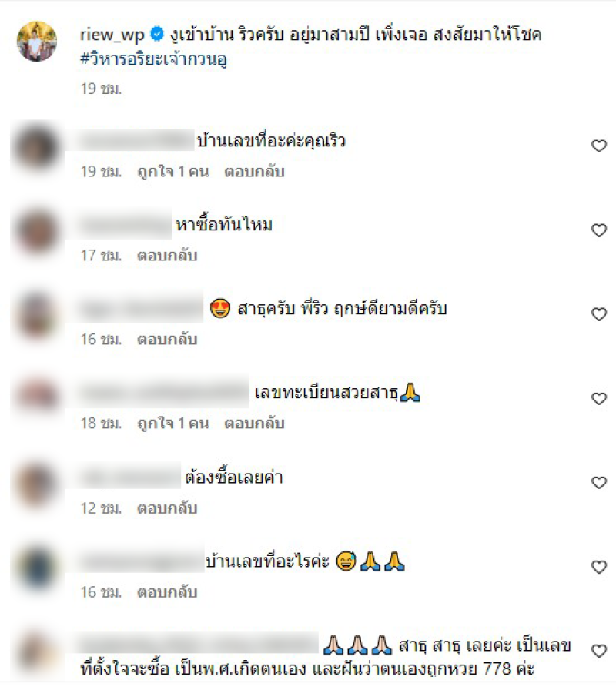Viewport: 616px width, 697px height.
Task: Open blurred avatar of "ต้องซื้อเลยค่า" commenter
Action: click(x=37, y=484)
